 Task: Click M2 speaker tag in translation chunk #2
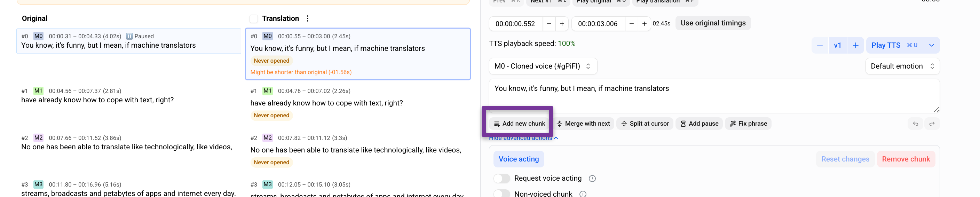coord(267,138)
